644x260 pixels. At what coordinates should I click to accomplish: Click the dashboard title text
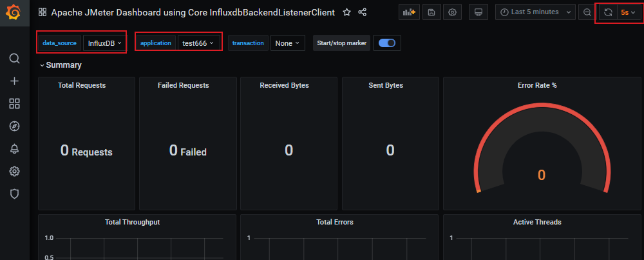[193, 12]
